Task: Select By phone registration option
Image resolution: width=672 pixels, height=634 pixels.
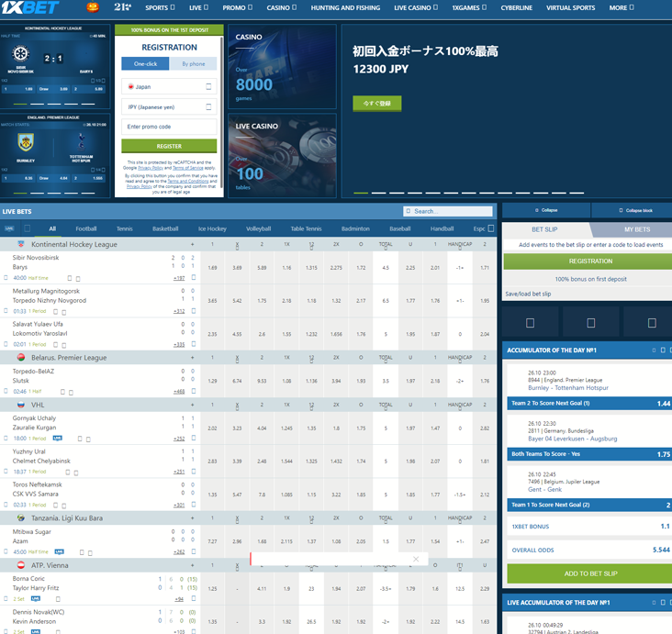Action: coord(194,64)
